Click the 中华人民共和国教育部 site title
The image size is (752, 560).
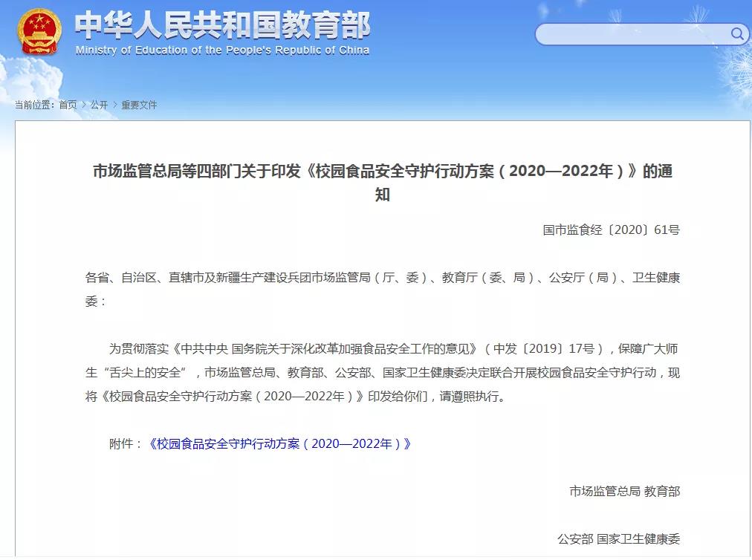(x=222, y=25)
